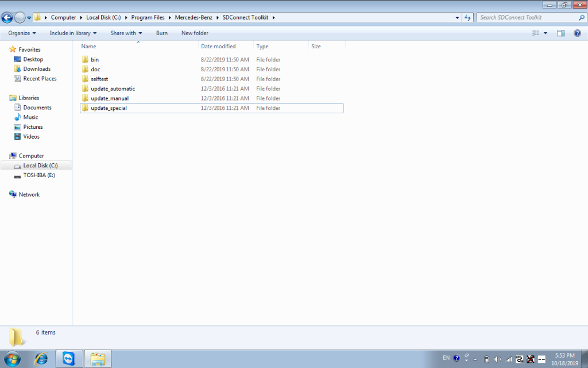Image resolution: width=588 pixels, height=368 pixels.
Task: Open the battery power tray icon
Action: point(486,359)
